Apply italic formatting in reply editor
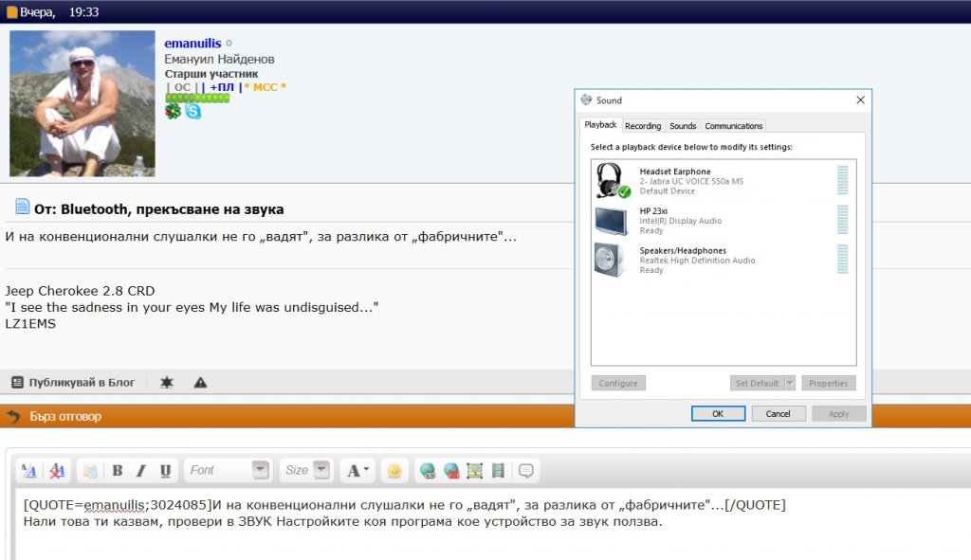Viewport: 971px width, 560px height. tap(141, 470)
